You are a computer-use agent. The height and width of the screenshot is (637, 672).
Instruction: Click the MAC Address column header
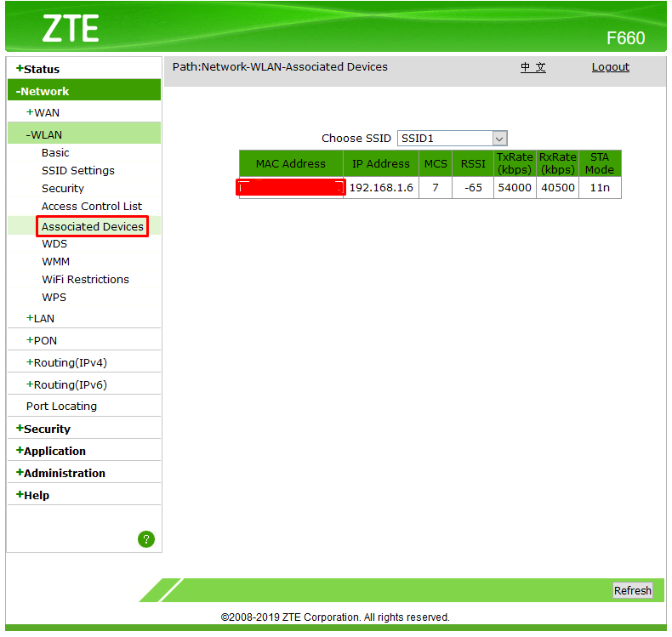coord(291,163)
